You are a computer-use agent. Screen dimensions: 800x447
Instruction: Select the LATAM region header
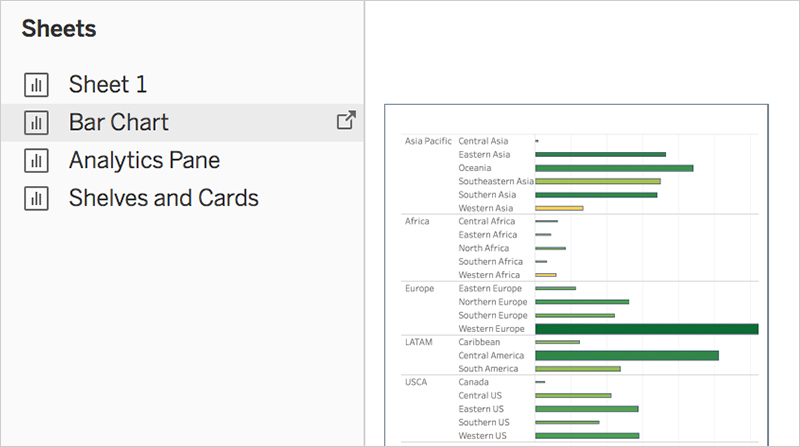coord(419,342)
